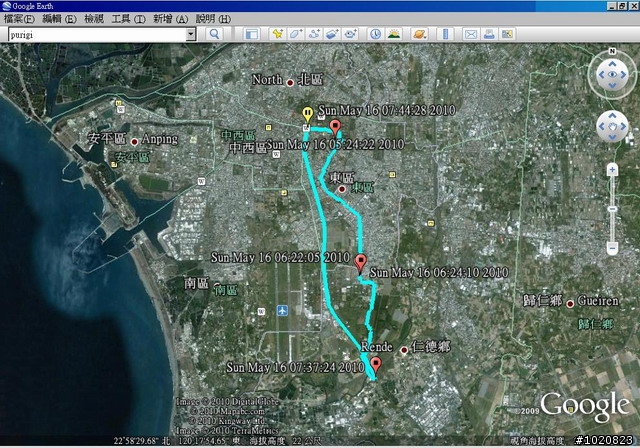
Task: Click the print icon
Action: pos(489,34)
